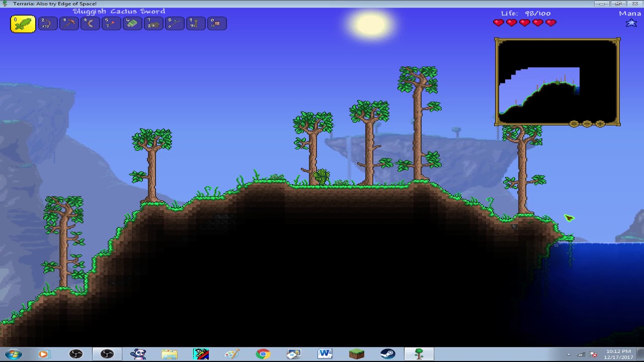The image size is (644, 362).
Task: Click the colorful pixel app in taskbar
Action: [200, 354]
